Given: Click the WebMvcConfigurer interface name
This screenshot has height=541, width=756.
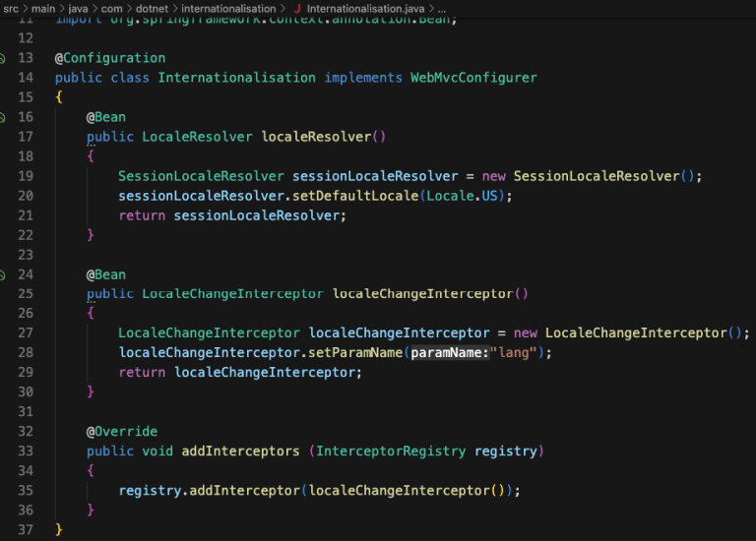Looking at the screenshot, I should 473,78.
